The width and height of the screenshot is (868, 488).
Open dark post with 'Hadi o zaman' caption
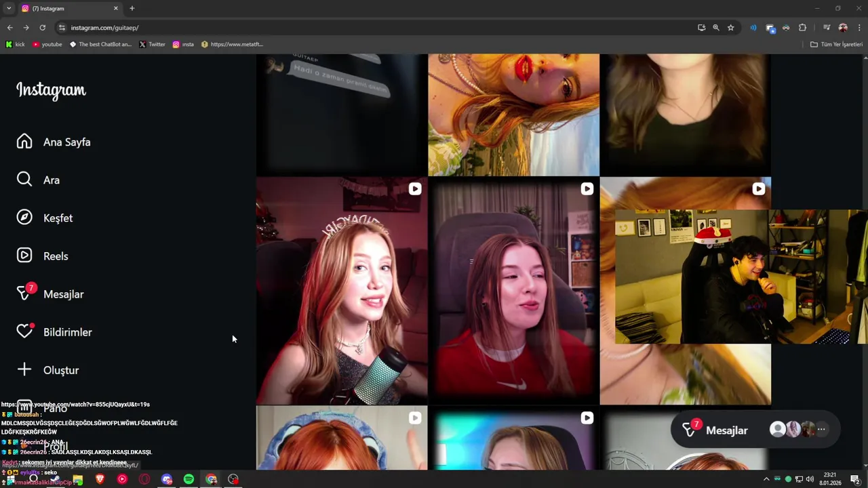tap(342, 115)
